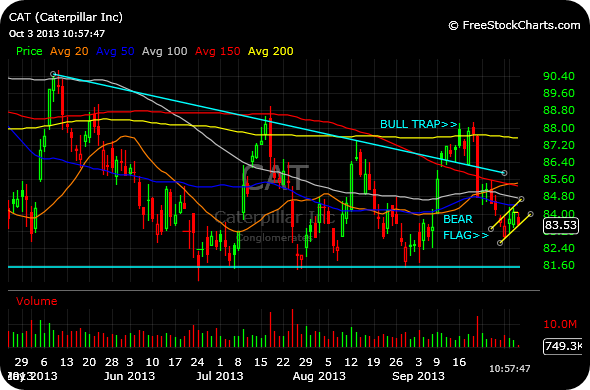Image resolution: width=590 pixels, height=390 pixels.
Task: Click the 84.00 price axis label
Action: coord(559,214)
